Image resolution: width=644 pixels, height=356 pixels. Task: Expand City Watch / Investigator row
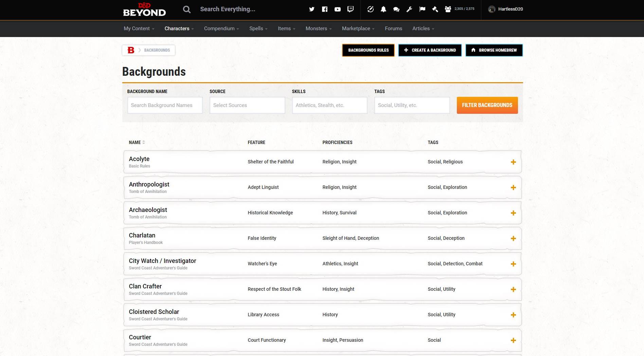coord(513,264)
